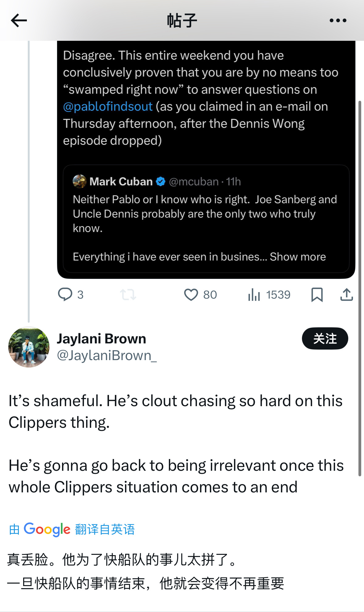
Task: Tap the retweet repost icon
Action: pos(128,295)
